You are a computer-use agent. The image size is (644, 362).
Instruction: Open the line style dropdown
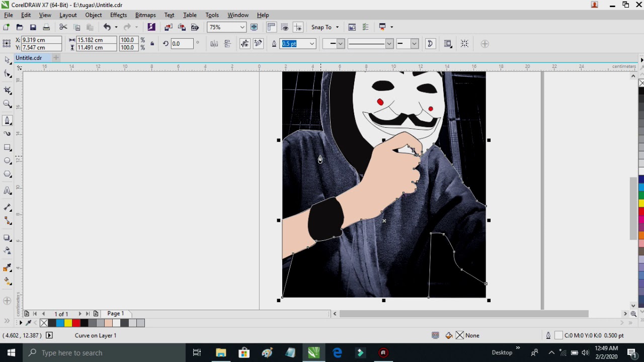[389, 44]
